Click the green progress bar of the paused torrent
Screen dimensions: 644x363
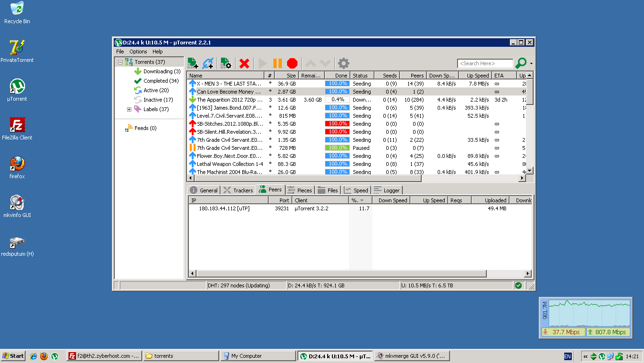click(x=337, y=148)
